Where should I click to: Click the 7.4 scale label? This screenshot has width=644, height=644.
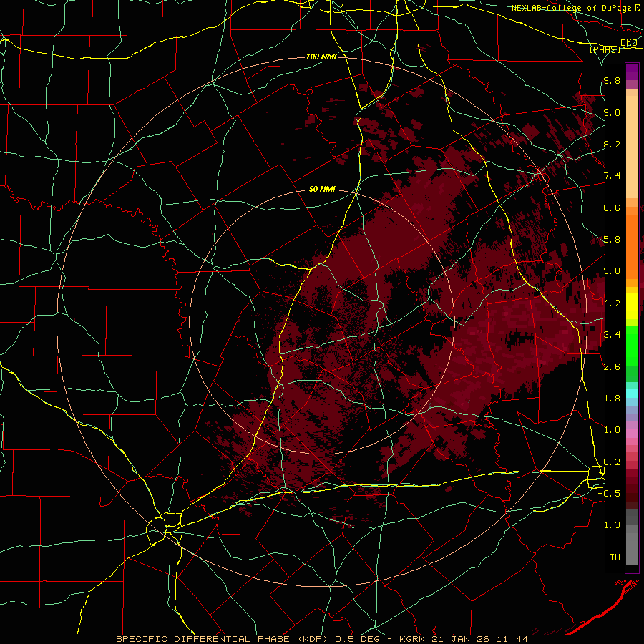point(612,176)
